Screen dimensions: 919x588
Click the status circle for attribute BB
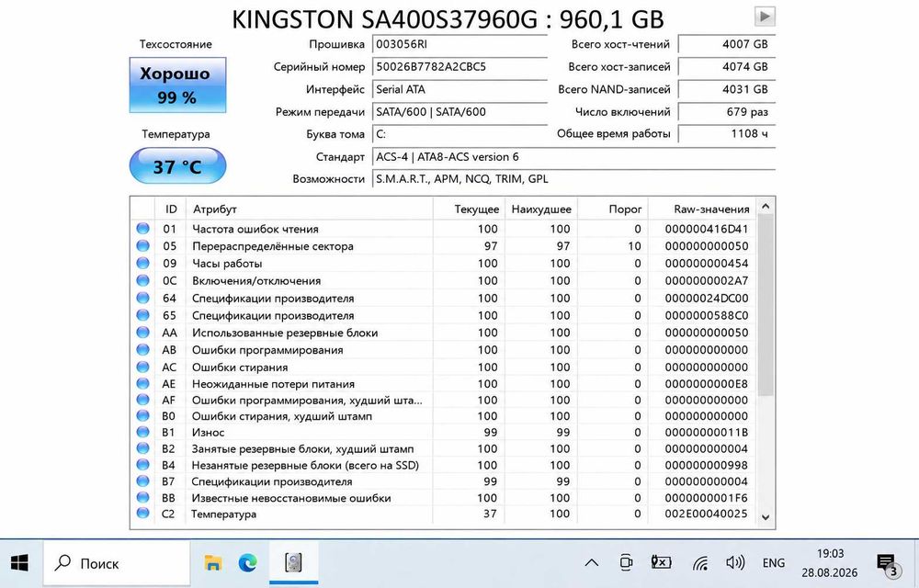(x=142, y=498)
